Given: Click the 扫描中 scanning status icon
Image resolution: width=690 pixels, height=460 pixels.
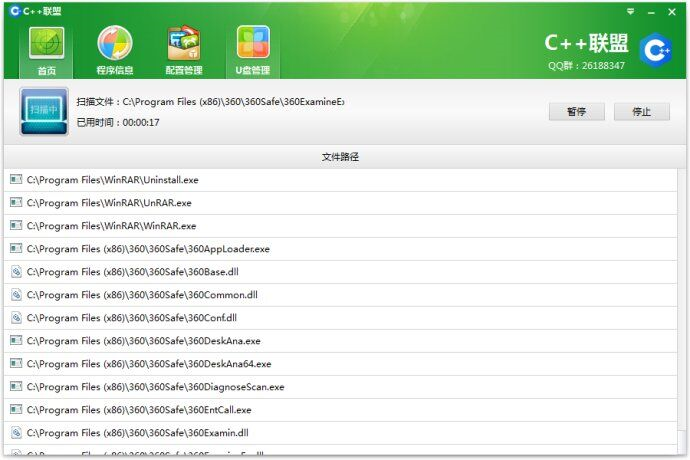Looking at the screenshot, I should point(44,111).
